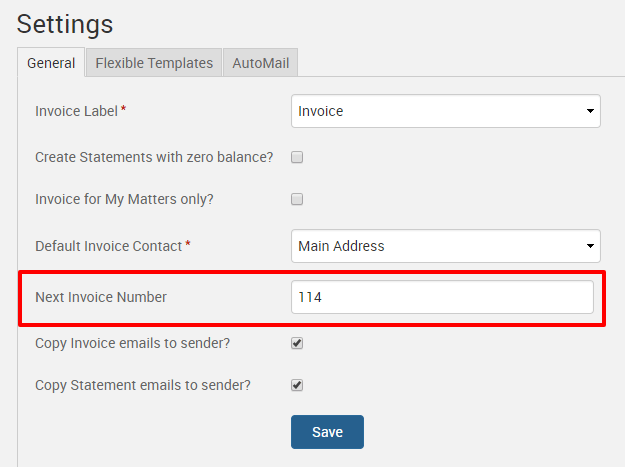Go to the AutoMail tab

pos(260,63)
